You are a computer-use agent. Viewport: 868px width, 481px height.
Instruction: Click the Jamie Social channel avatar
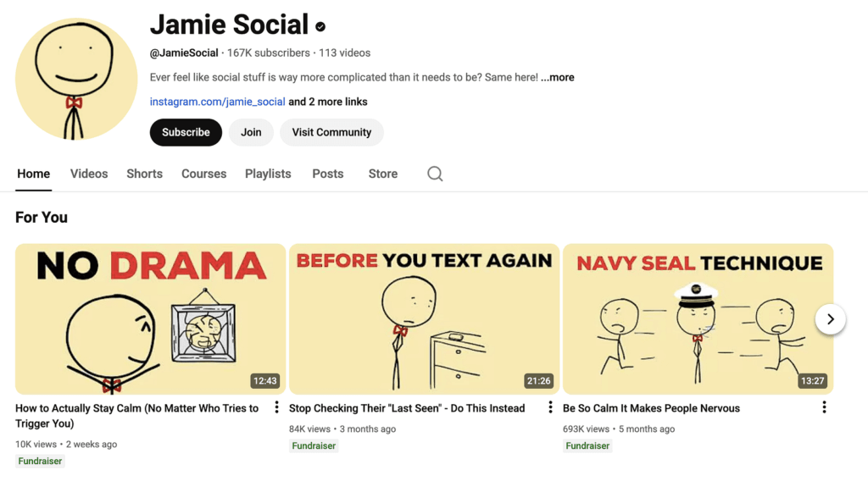point(76,79)
